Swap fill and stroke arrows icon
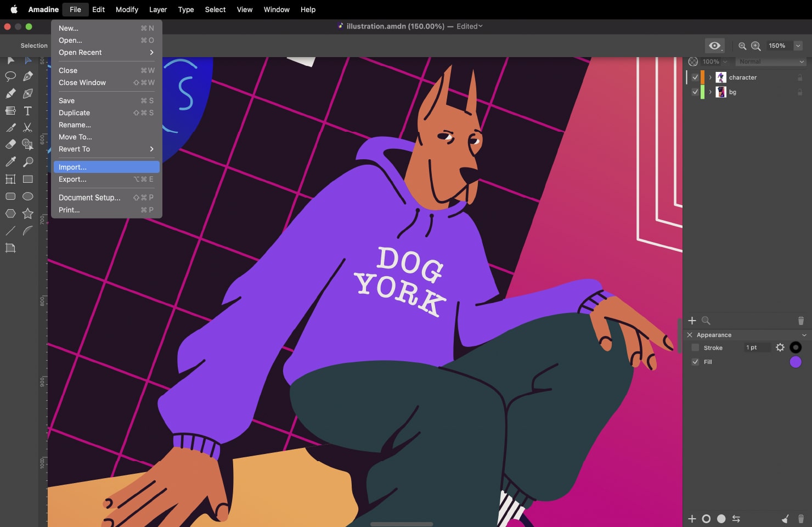Image resolution: width=812 pixels, height=527 pixels. coord(736,519)
